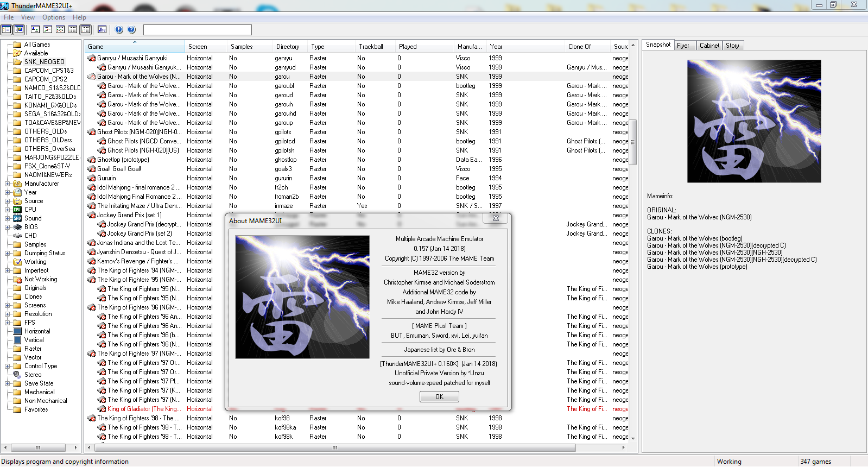The width and height of the screenshot is (868, 467).
Task: Open help via the blue question mark icon
Action: click(131, 29)
